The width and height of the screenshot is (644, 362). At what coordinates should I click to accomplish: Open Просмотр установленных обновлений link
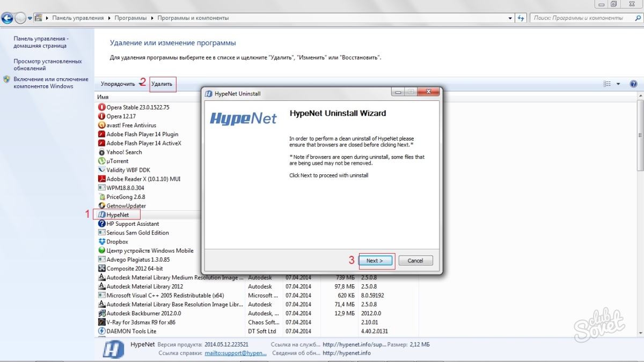48,65
